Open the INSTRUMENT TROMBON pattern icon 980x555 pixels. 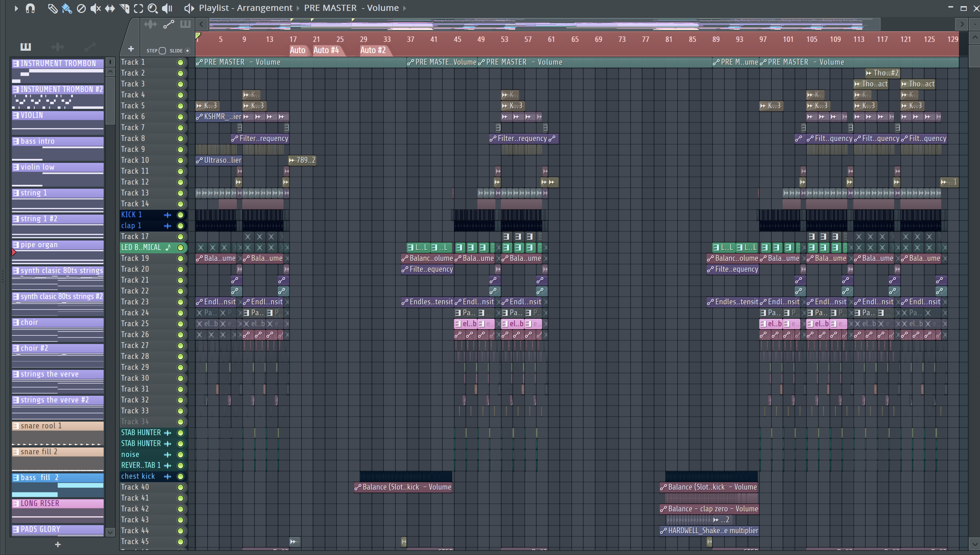(x=16, y=64)
